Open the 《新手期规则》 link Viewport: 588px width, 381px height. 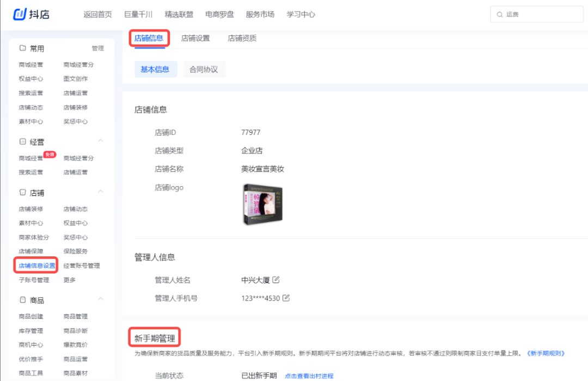(x=547, y=353)
